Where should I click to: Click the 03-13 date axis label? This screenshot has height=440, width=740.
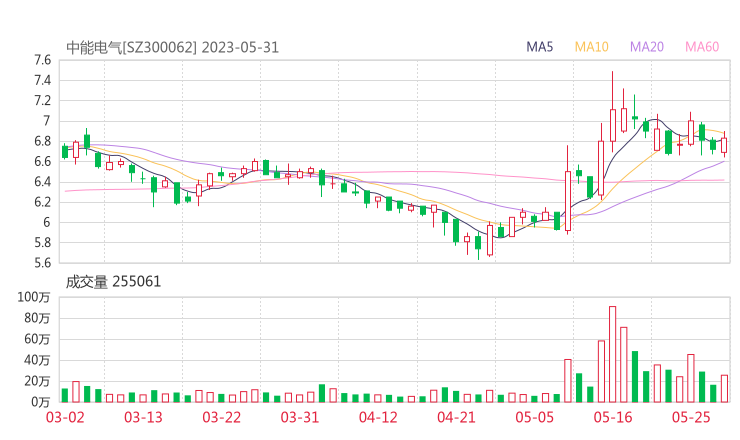[143, 417]
